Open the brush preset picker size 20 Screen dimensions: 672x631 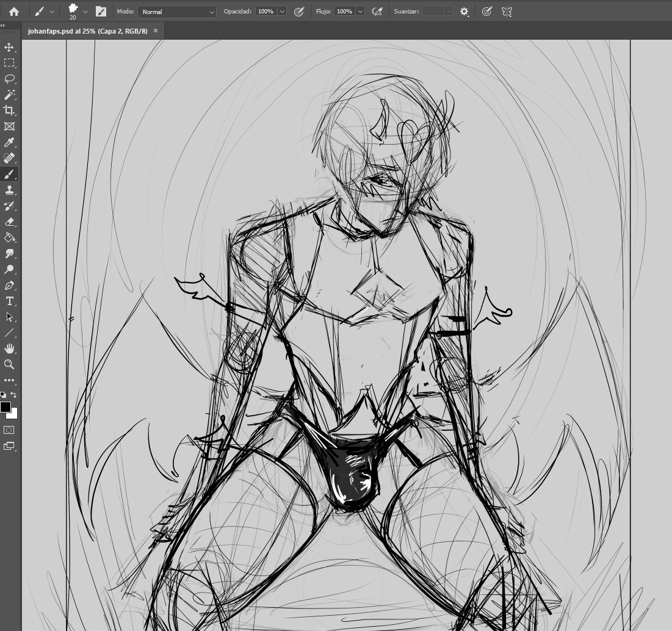[77, 12]
